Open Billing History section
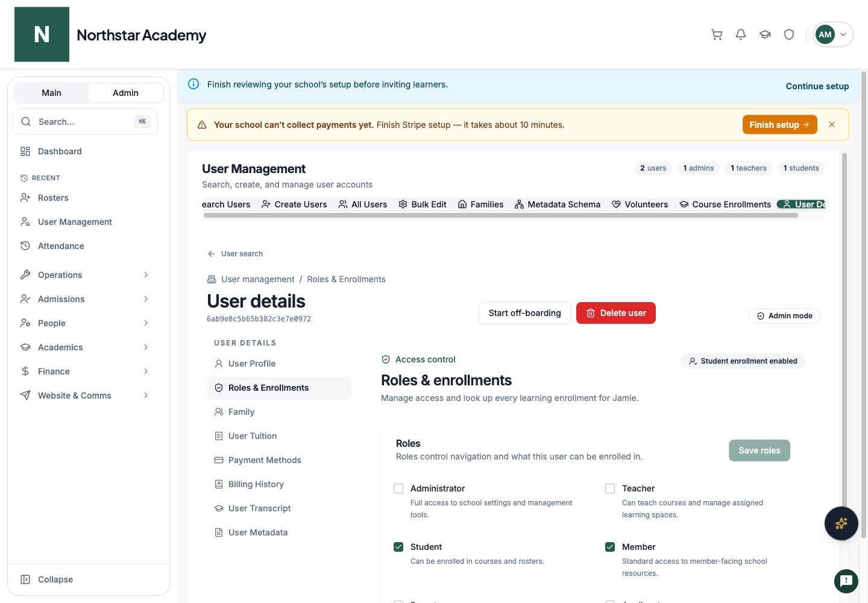 pos(279,484)
